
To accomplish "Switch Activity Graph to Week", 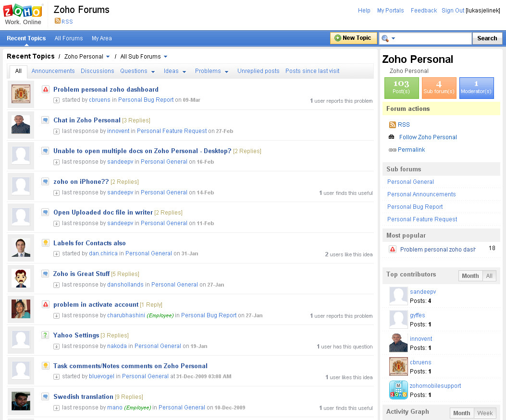I will click(x=485, y=413).
